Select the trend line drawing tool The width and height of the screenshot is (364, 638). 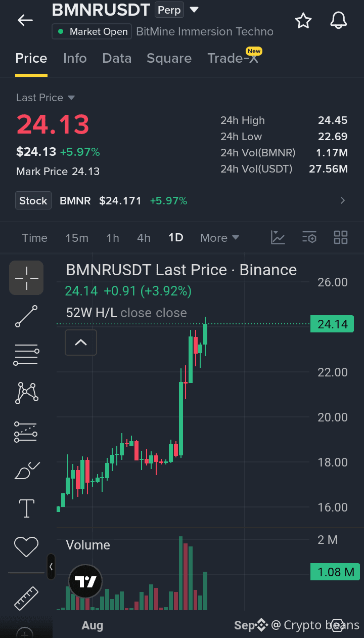pyautogui.click(x=26, y=316)
